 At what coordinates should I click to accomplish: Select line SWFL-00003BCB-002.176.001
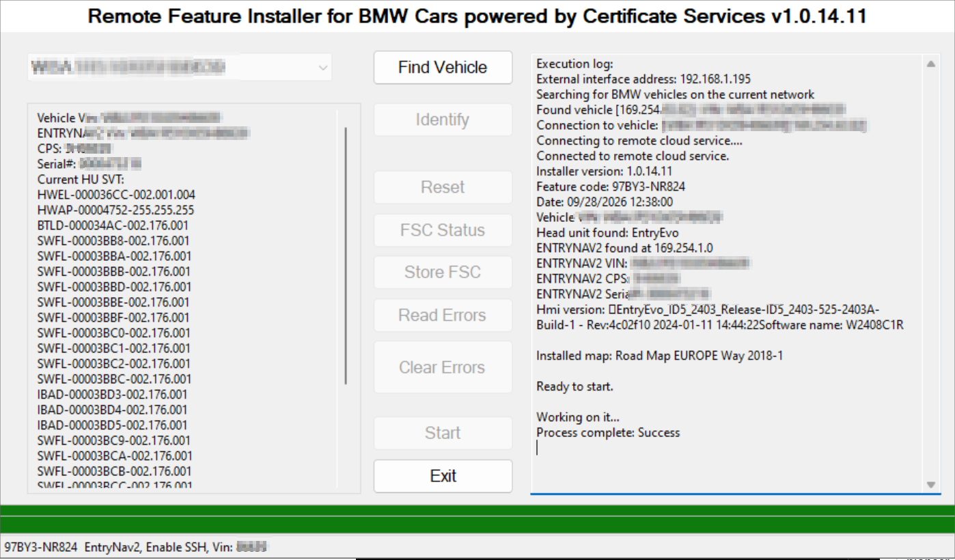tap(114, 471)
